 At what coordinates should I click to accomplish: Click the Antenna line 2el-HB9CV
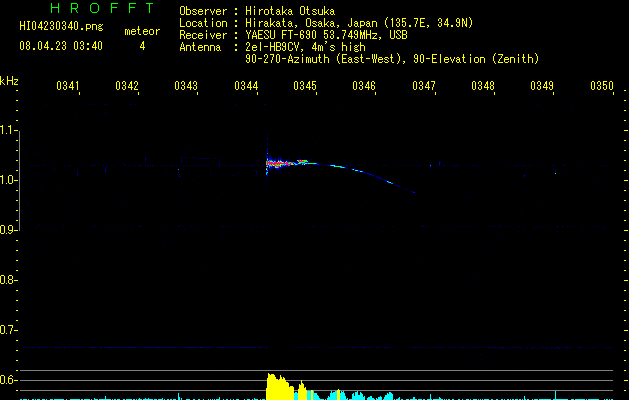tap(272, 47)
